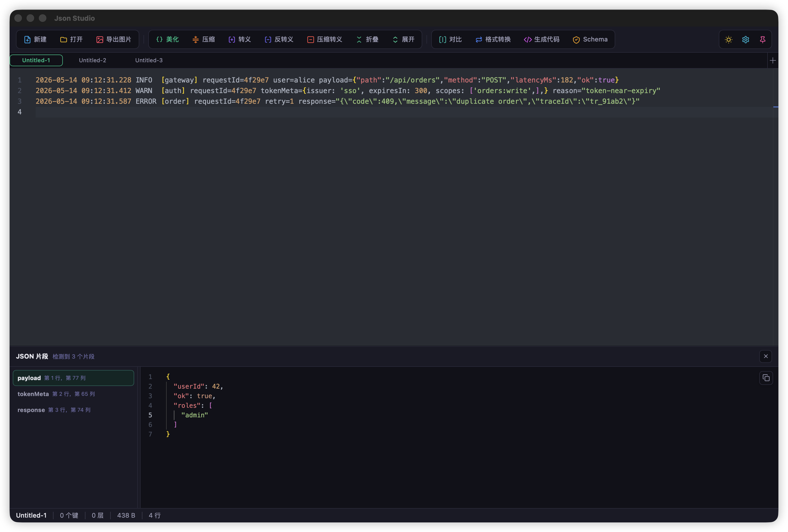This screenshot has width=788, height=532.
Task: Click 压缩转义 compress and escape
Action: (x=325, y=39)
